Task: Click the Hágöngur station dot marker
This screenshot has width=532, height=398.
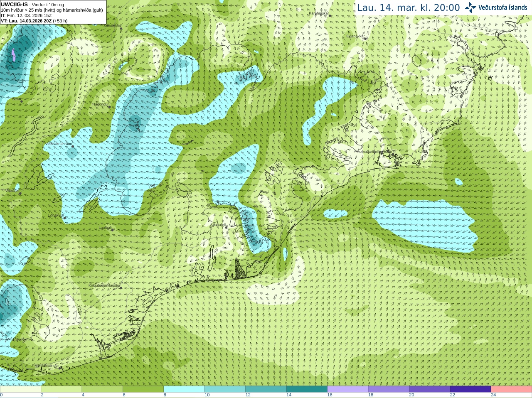Action: tap(109, 107)
